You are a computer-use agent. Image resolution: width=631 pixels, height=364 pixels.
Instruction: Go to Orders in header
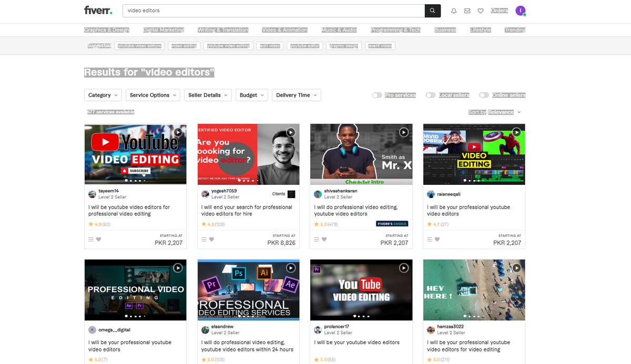500,11
